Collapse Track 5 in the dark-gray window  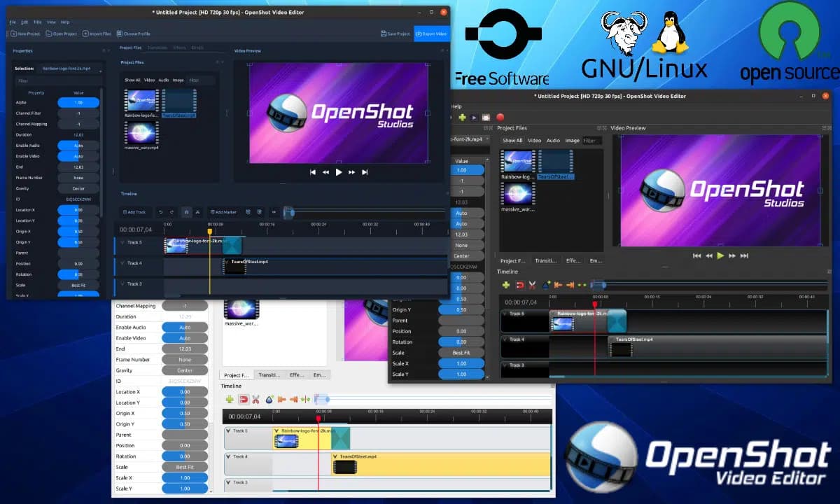coord(505,314)
